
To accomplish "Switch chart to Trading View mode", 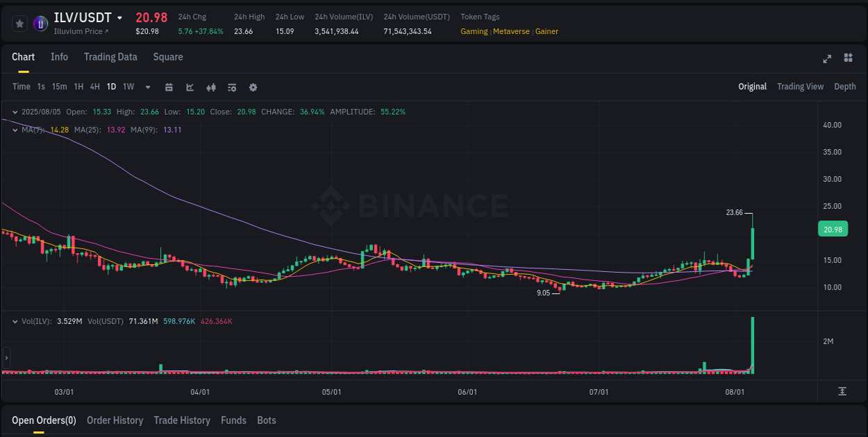I will point(800,87).
